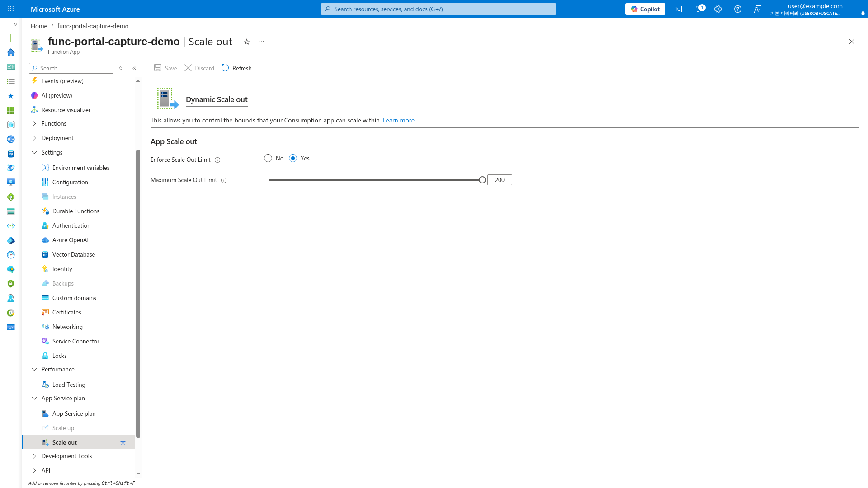Open the more options ellipsis by title
This screenshot has height=488, width=868.
pos(261,42)
